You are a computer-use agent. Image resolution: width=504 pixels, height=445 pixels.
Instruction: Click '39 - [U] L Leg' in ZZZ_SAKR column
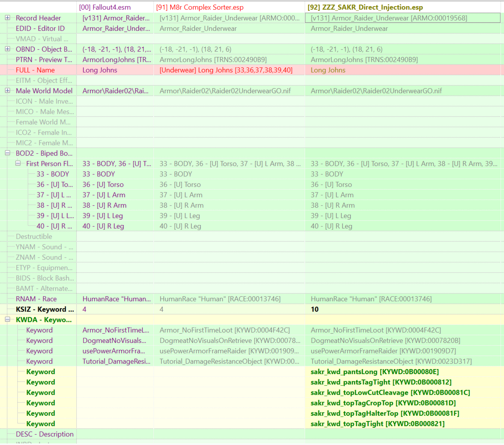click(331, 215)
